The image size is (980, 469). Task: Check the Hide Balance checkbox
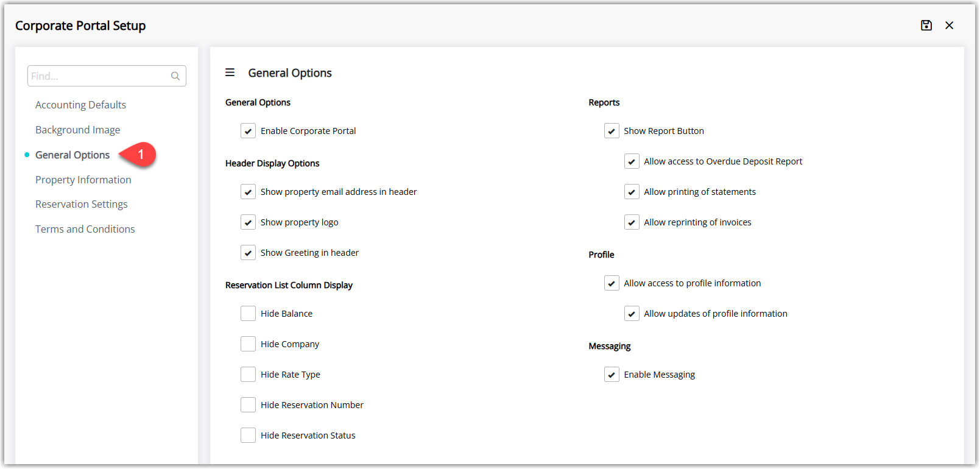(248, 314)
